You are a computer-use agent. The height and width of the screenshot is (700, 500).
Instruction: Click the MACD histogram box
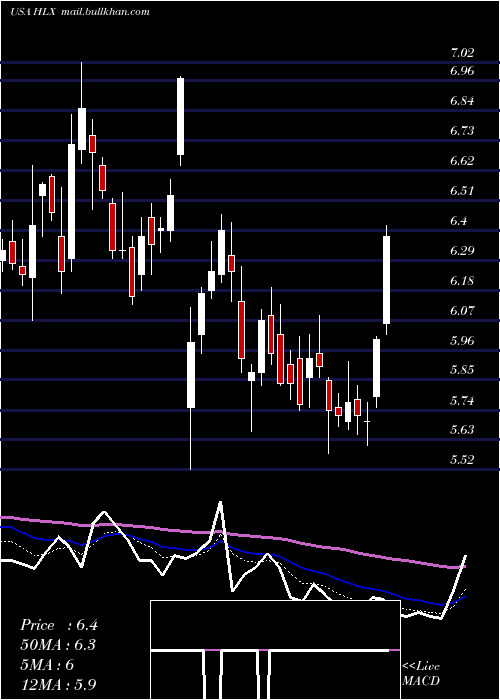[275, 650]
